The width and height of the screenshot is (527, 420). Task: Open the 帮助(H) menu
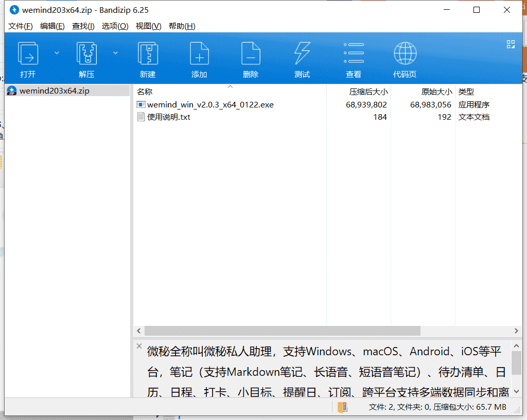(182, 26)
